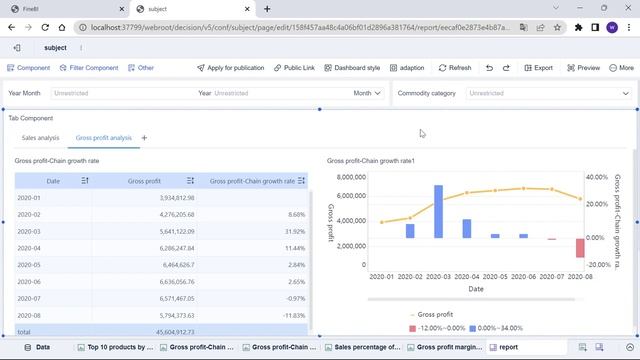Screen dimensions: 640x360
Task: Open a new browser tab
Action: click(x=267, y=9)
